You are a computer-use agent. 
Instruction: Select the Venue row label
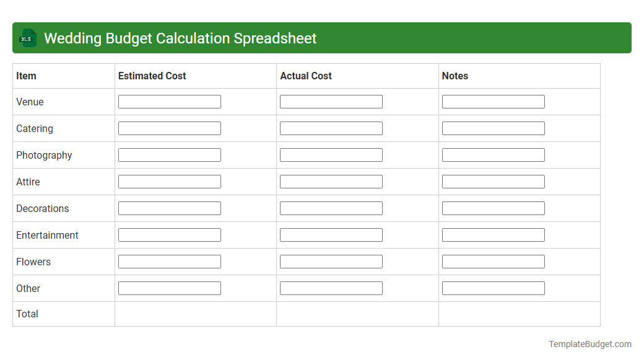[29, 102]
